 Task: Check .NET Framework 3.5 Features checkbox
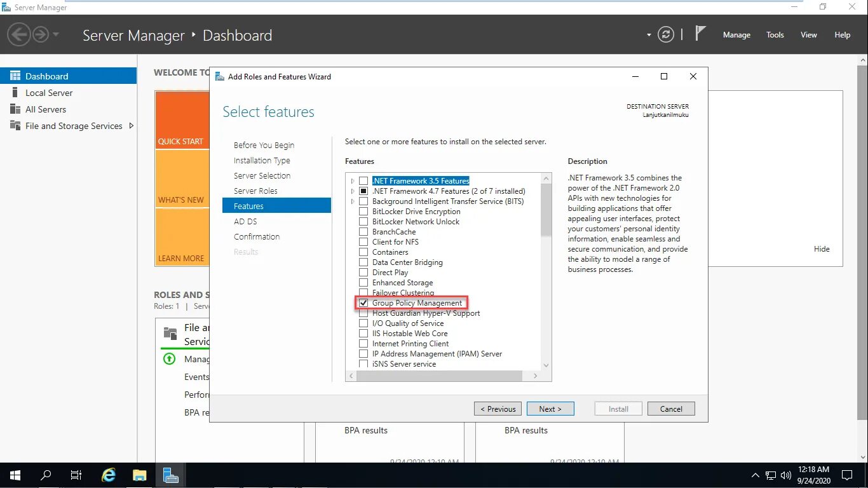pos(363,181)
